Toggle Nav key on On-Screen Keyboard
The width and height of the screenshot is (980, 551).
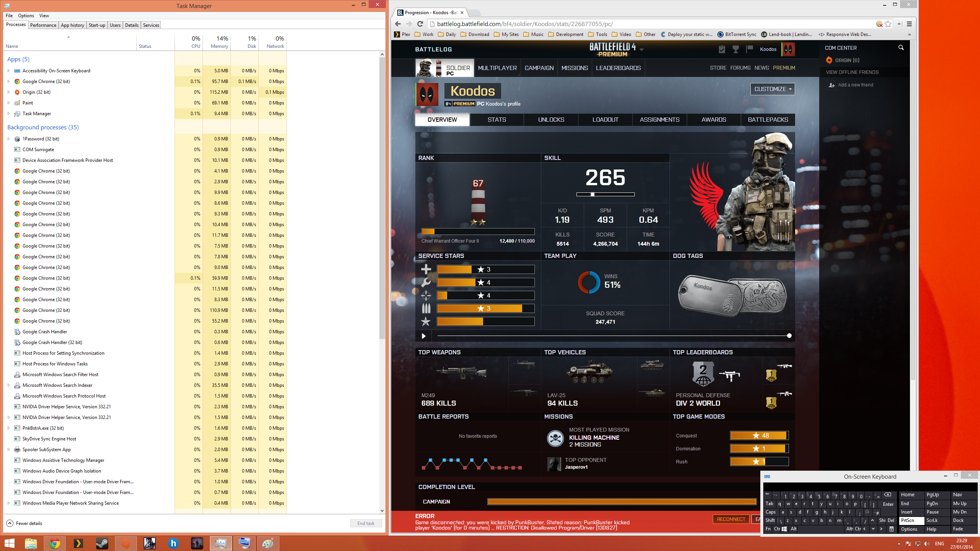coord(964,495)
